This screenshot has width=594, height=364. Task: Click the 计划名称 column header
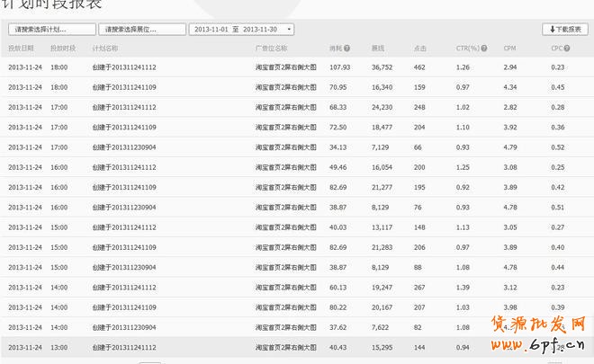click(x=105, y=48)
